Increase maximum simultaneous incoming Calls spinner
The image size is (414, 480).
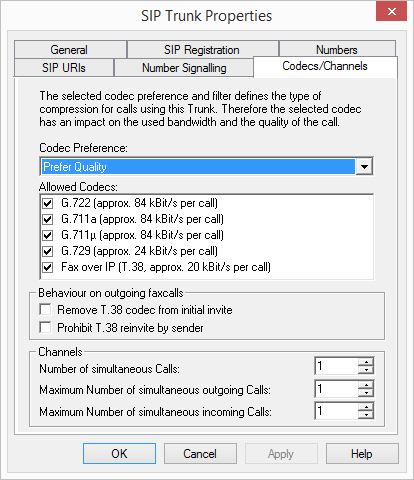click(x=366, y=407)
